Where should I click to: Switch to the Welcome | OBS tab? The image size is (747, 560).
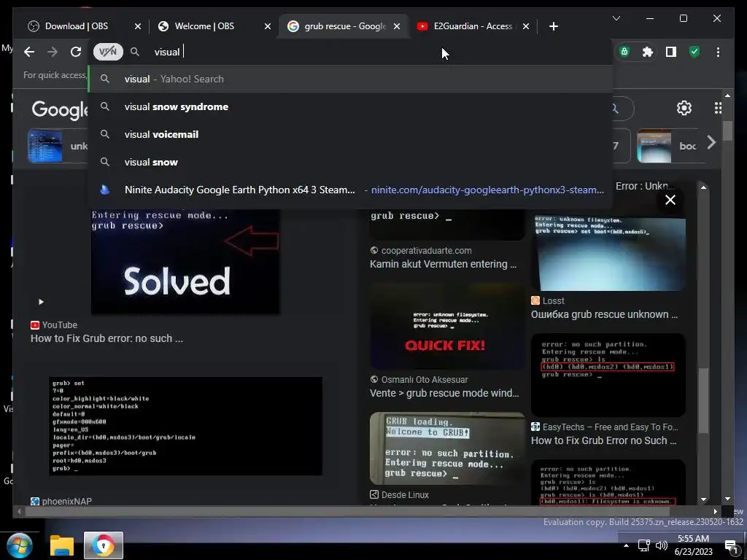click(205, 26)
